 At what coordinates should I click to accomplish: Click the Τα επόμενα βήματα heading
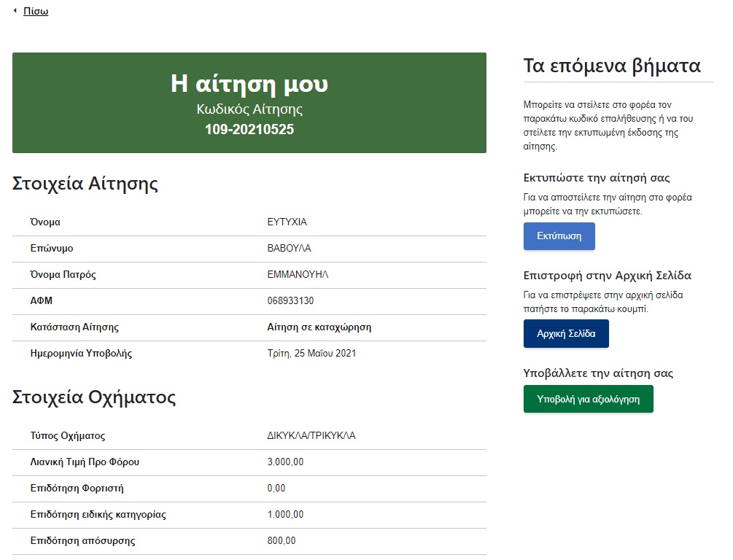(x=612, y=66)
